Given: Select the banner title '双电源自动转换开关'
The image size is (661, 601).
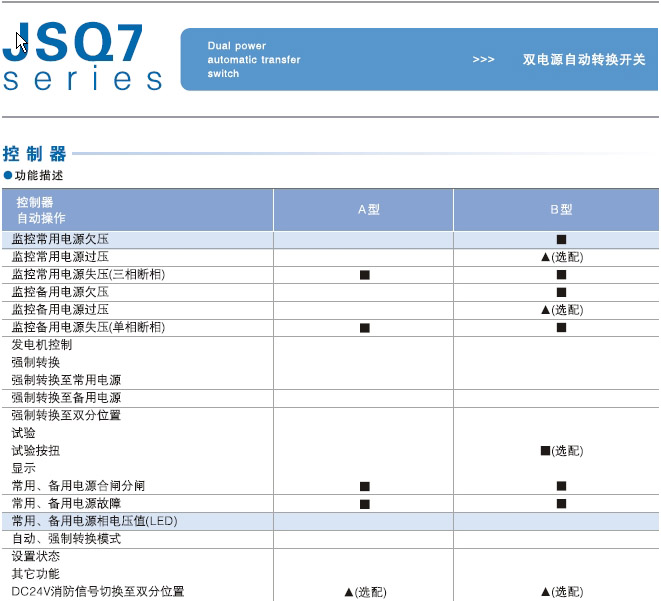Looking at the screenshot, I should pyautogui.click(x=584, y=59).
